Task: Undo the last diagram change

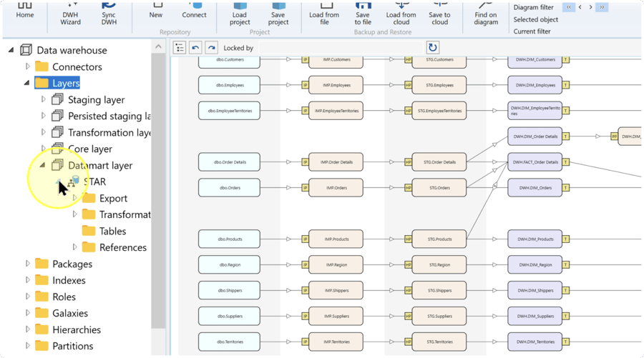Action: tap(195, 48)
